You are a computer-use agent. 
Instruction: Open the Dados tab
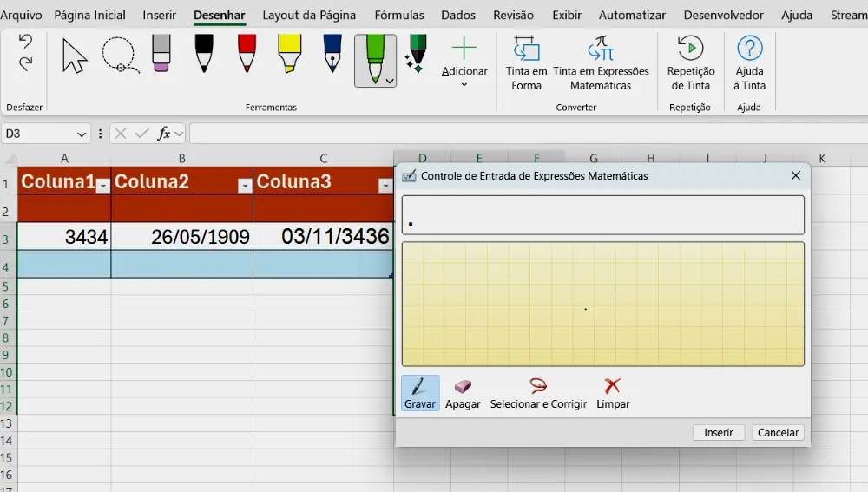(x=458, y=15)
